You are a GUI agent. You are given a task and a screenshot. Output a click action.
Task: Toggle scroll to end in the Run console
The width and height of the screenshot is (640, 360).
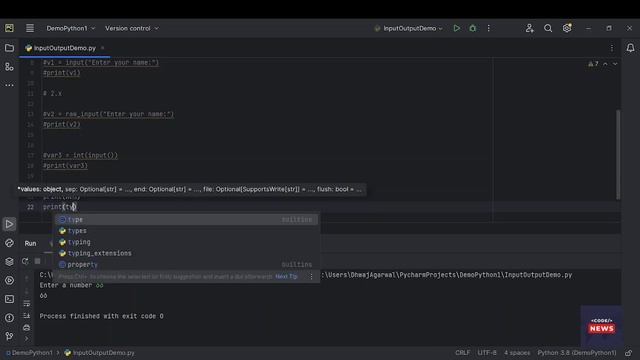pos(27,316)
